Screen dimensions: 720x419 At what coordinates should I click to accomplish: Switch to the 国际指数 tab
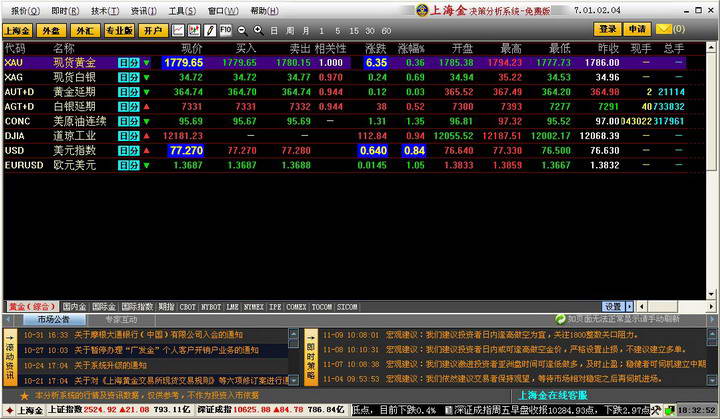tap(137, 306)
